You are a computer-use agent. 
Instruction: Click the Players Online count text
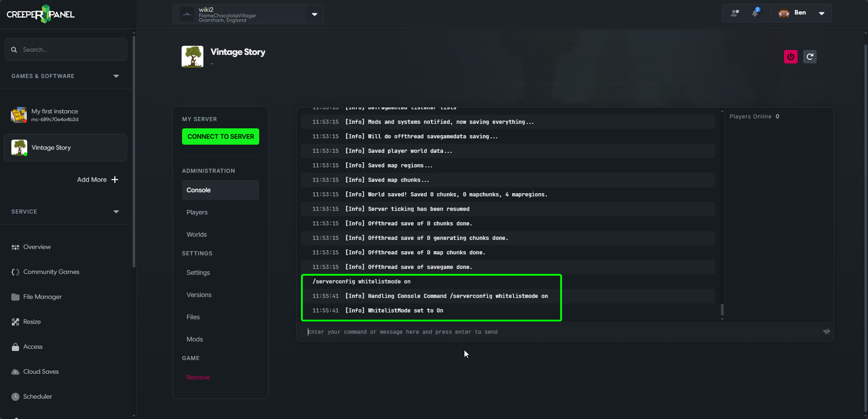[755, 117]
